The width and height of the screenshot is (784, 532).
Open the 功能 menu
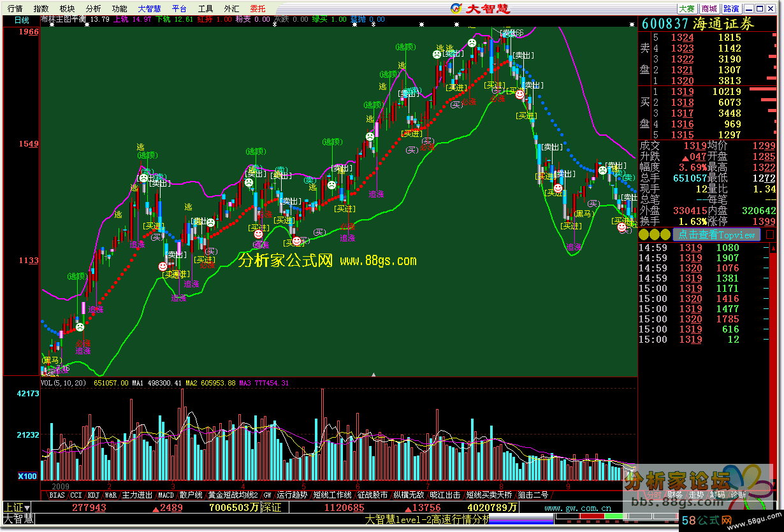click(x=119, y=8)
